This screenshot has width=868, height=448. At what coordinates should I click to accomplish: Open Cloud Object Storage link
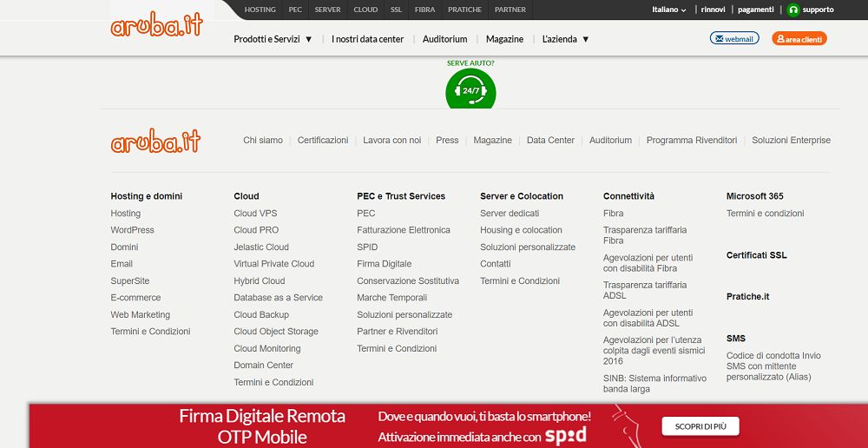(276, 332)
